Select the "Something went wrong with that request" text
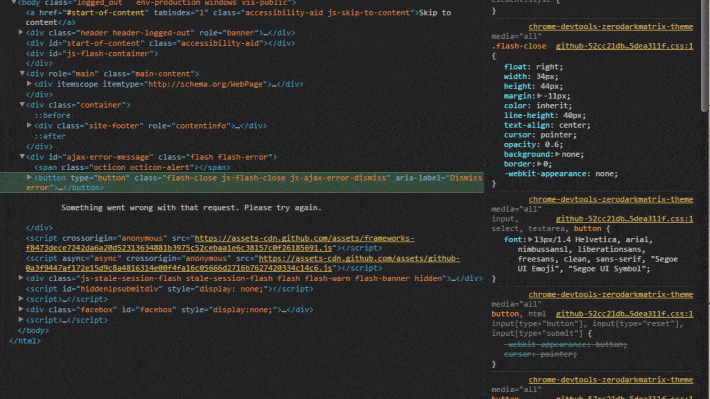The width and height of the screenshot is (710, 399). 191,207
